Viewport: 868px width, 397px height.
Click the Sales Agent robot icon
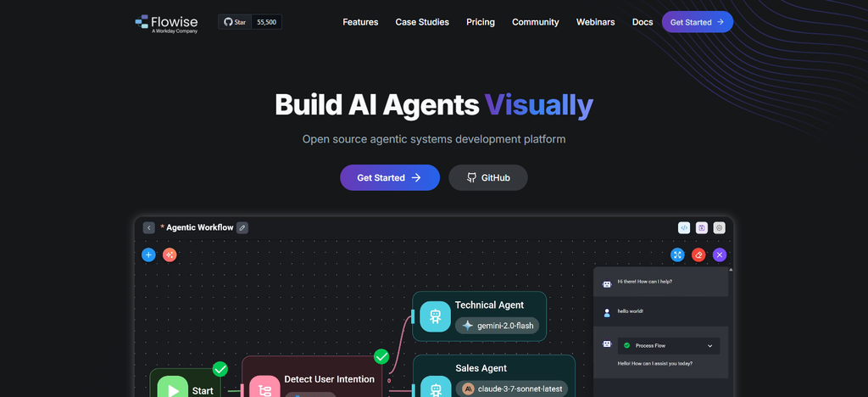(437, 388)
